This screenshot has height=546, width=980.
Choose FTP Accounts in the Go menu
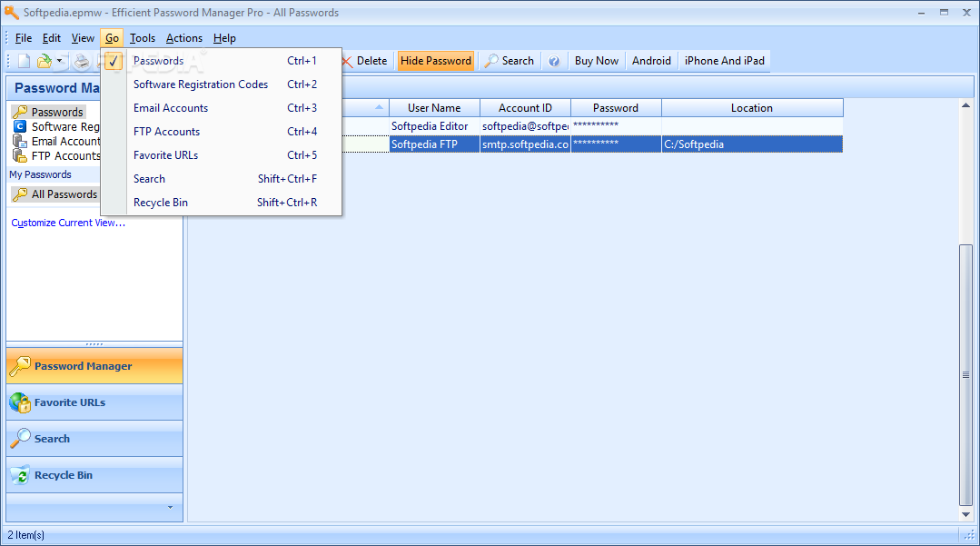pos(222,132)
